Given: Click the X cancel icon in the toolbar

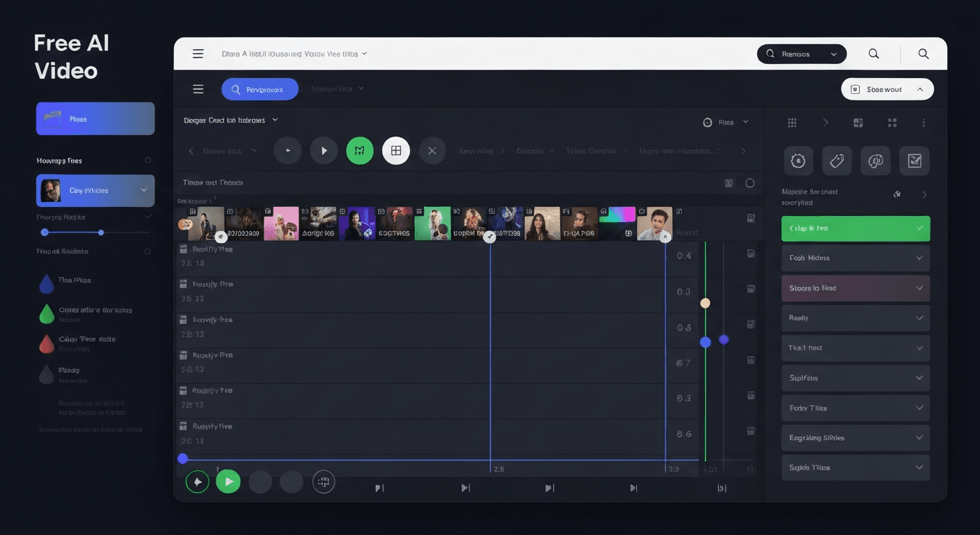Looking at the screenshot, I should tap(432, 150).
